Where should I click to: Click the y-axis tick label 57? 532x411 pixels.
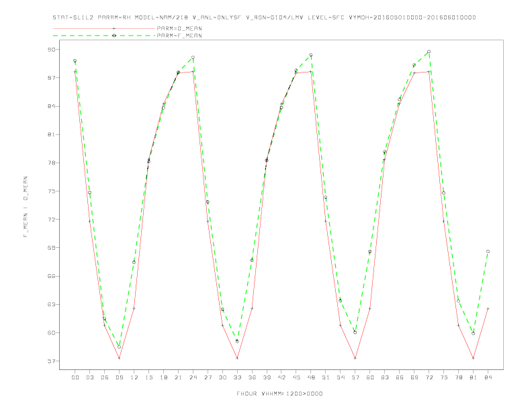pyautogui.click(x=51, y=361)
